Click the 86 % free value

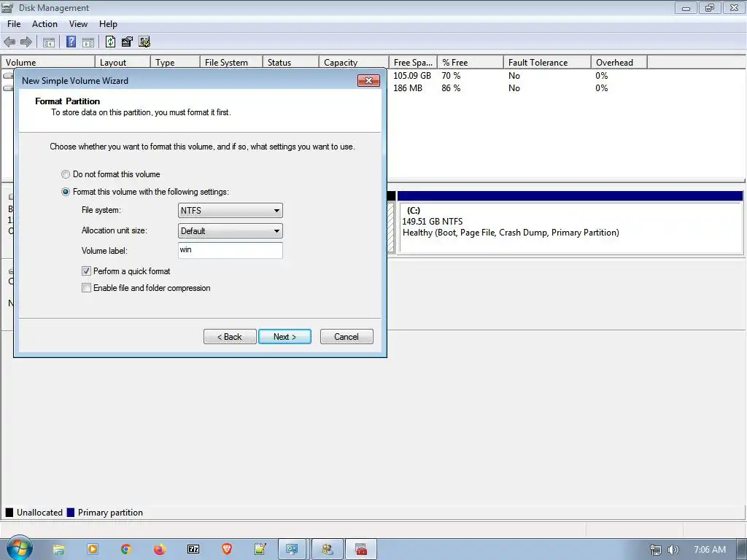point(451,88)
